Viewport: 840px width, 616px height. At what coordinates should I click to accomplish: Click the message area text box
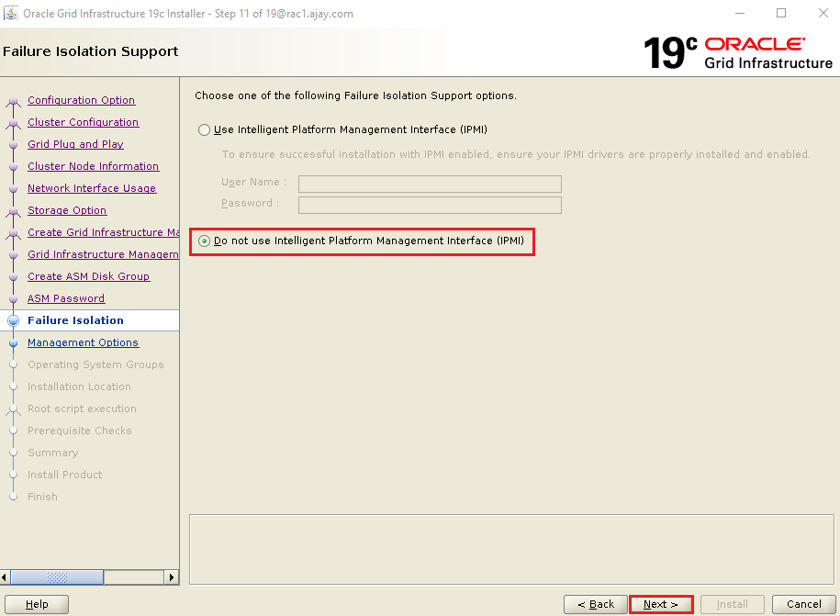tap(511, 550)
